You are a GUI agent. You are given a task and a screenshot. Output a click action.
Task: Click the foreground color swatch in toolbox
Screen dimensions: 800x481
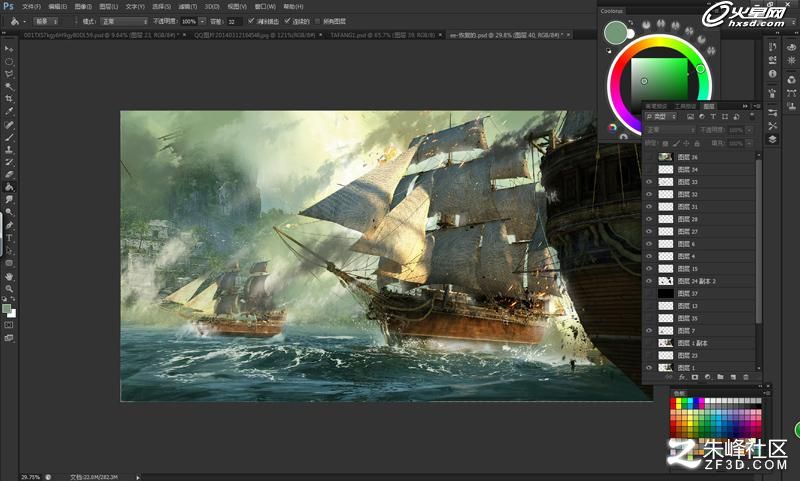pos(7,309)
